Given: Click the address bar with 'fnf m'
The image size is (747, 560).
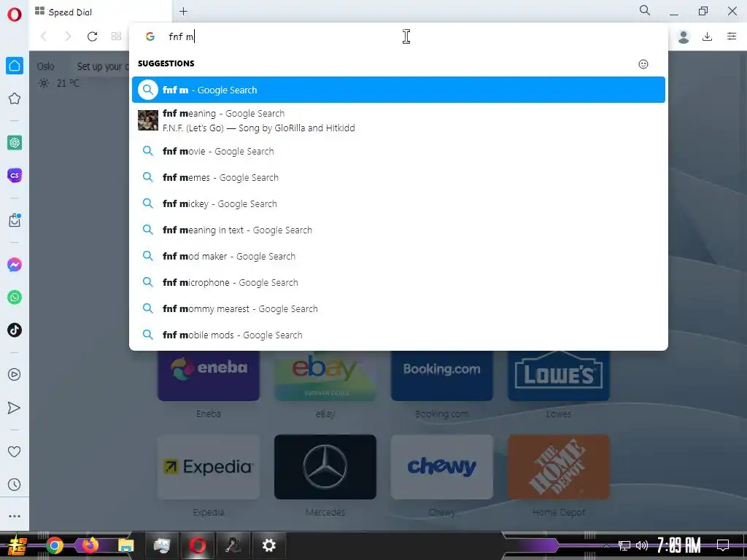Looking at the screenshot, I should (398, 36).
